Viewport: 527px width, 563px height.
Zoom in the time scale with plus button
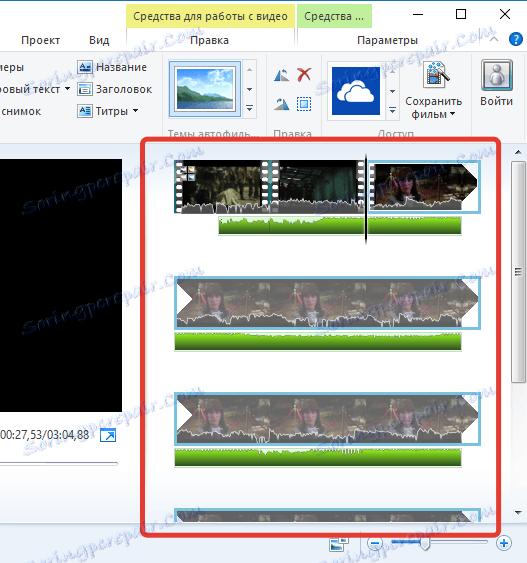[504, 543]
